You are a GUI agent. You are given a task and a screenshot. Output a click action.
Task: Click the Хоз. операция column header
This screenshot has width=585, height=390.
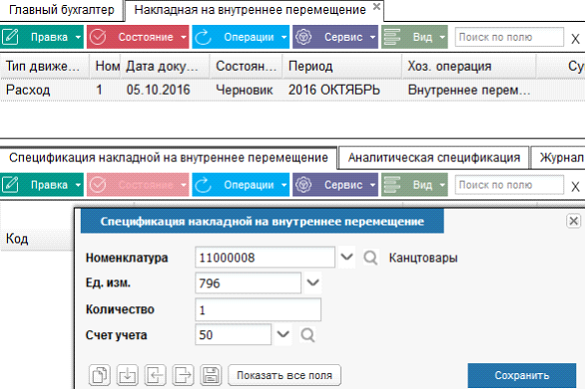(x=469, y=66)
